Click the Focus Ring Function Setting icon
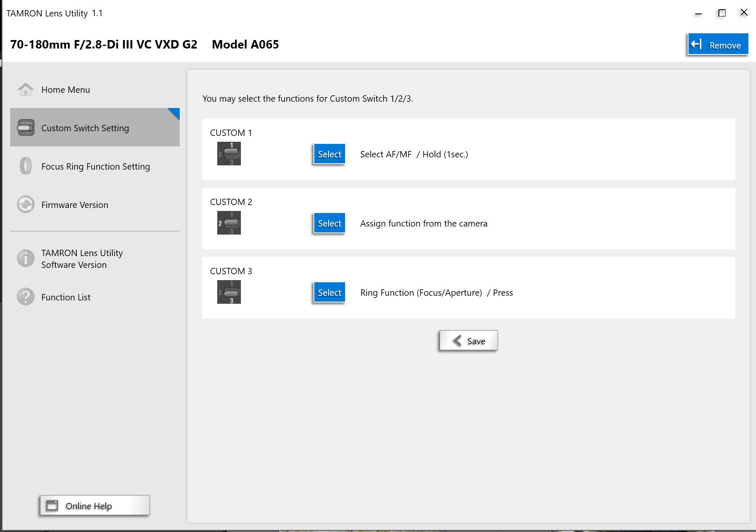 point(26,166)
